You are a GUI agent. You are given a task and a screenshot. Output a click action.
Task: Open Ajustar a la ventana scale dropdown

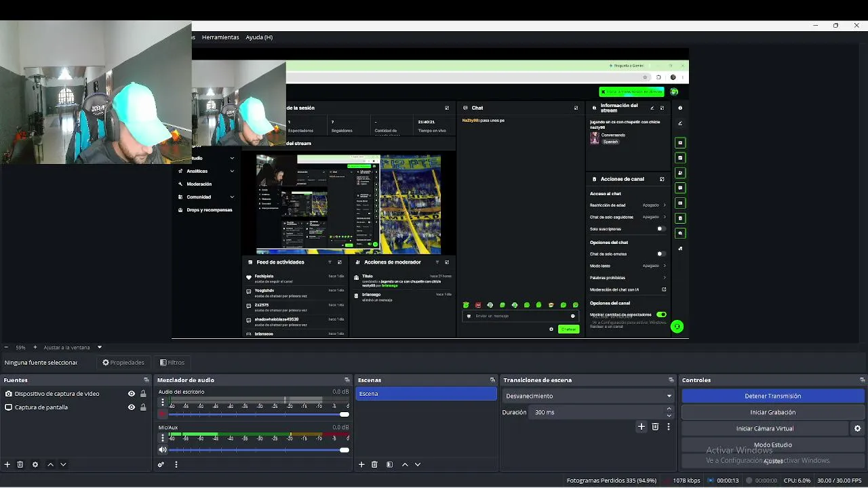click(x=73, y=347)
